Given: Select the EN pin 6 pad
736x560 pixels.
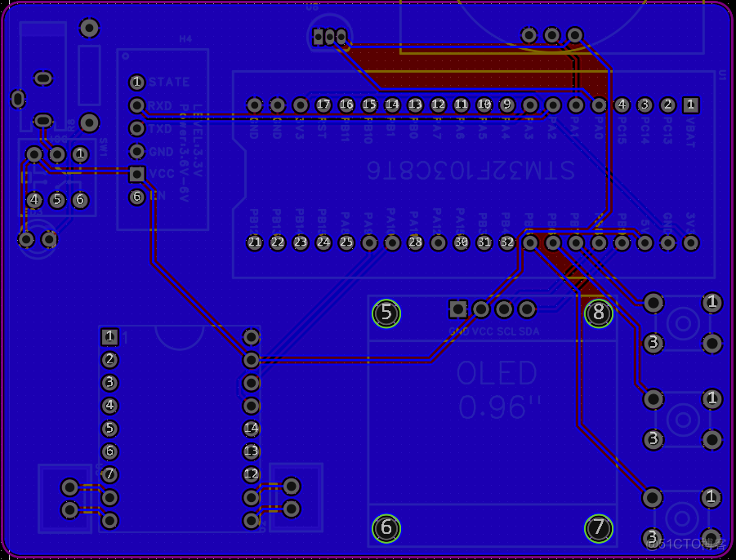Looking at the screenshot, I should [x=136, y=196].
